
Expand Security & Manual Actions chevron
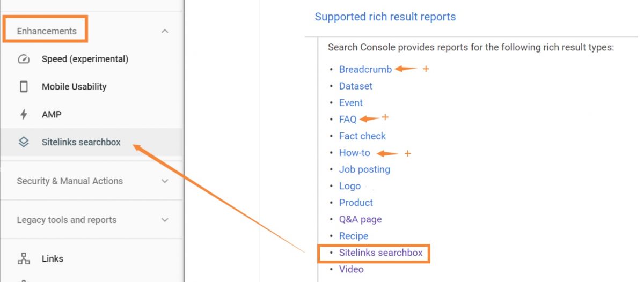tap(165, 181)
